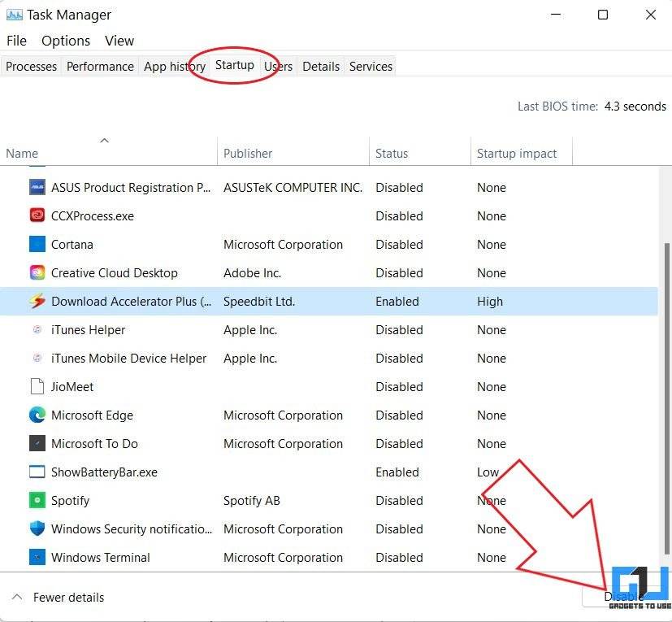Click the Microsoft To Do icon
The image size is (672, 622).
pos(37,444)
